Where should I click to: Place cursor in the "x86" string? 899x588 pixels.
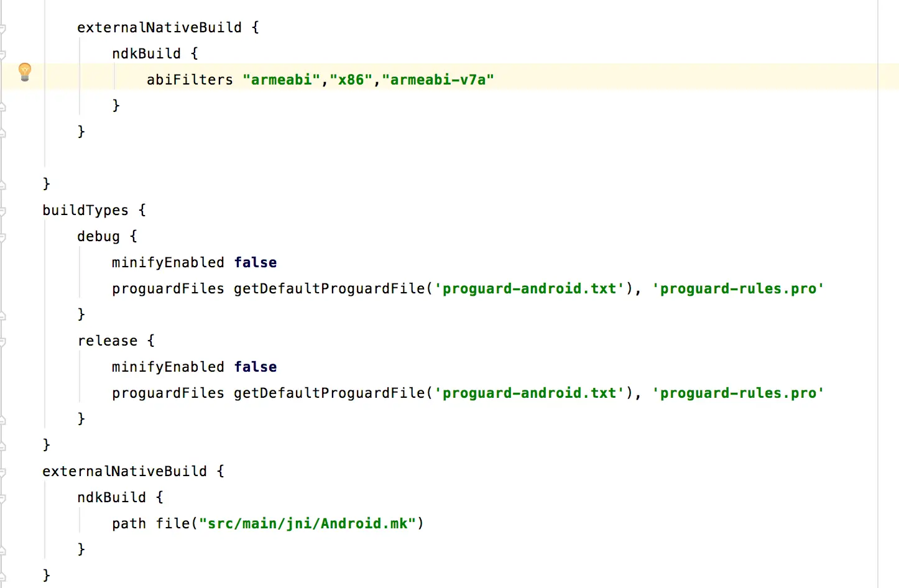[351, 80]
